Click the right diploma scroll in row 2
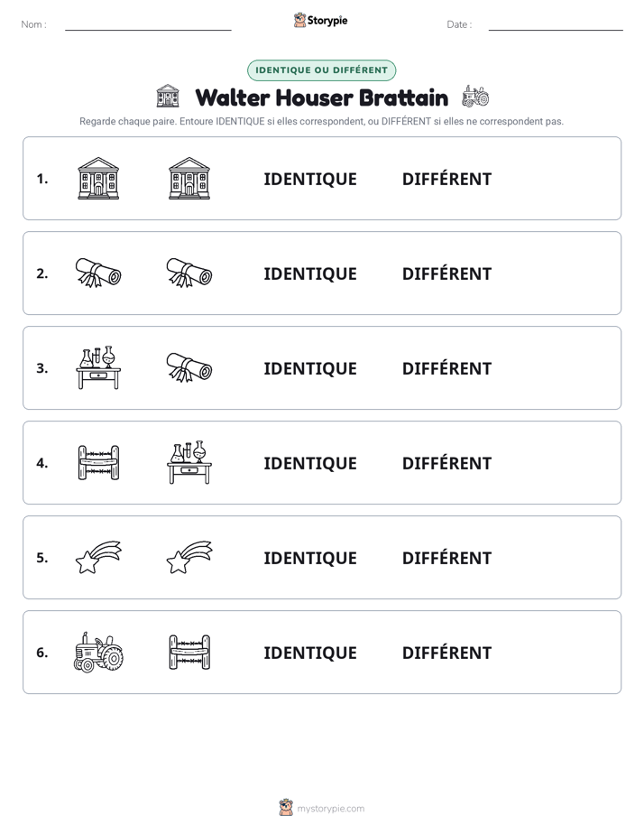This screenshot has height=834, width=644. (189, 273)
